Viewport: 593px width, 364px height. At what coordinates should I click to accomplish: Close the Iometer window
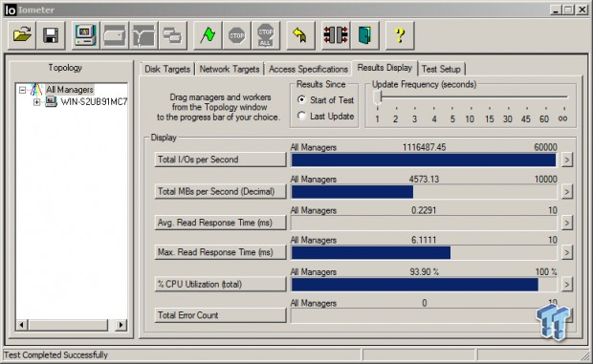click(x=582, y=10)
